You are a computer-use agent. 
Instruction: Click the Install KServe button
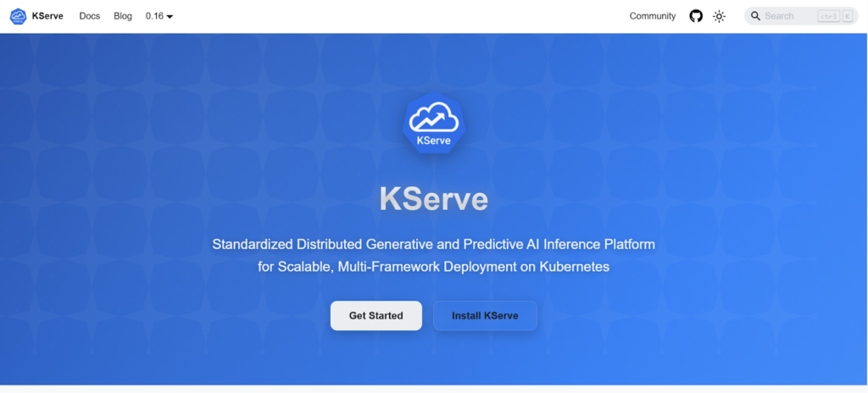(485, 316)
